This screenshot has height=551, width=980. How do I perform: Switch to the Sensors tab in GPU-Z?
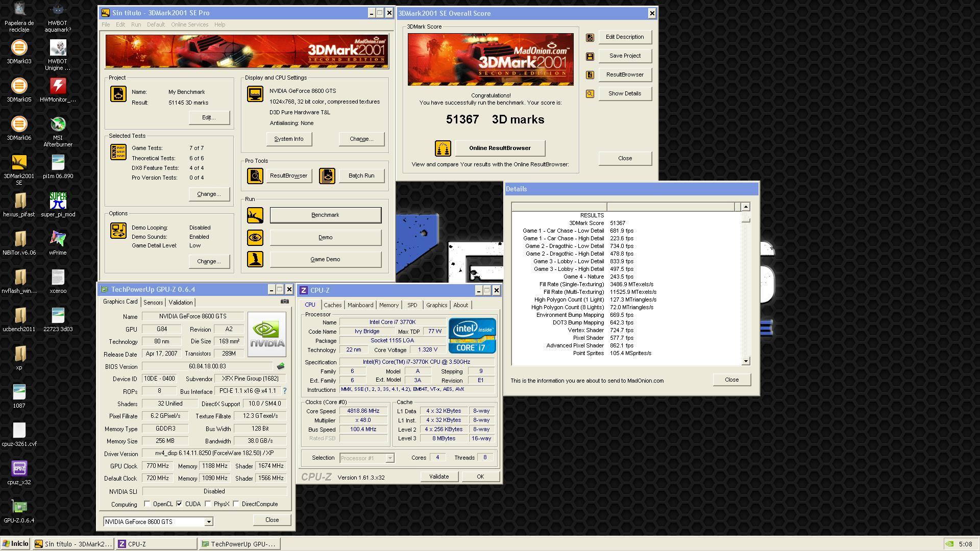tap(153, 303)
